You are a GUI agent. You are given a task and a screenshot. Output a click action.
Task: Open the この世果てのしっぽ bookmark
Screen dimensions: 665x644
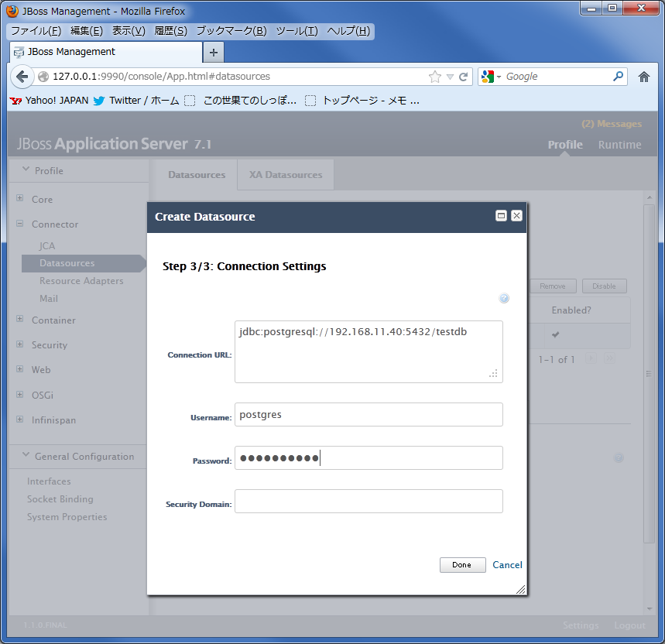(x=241, y=101)
